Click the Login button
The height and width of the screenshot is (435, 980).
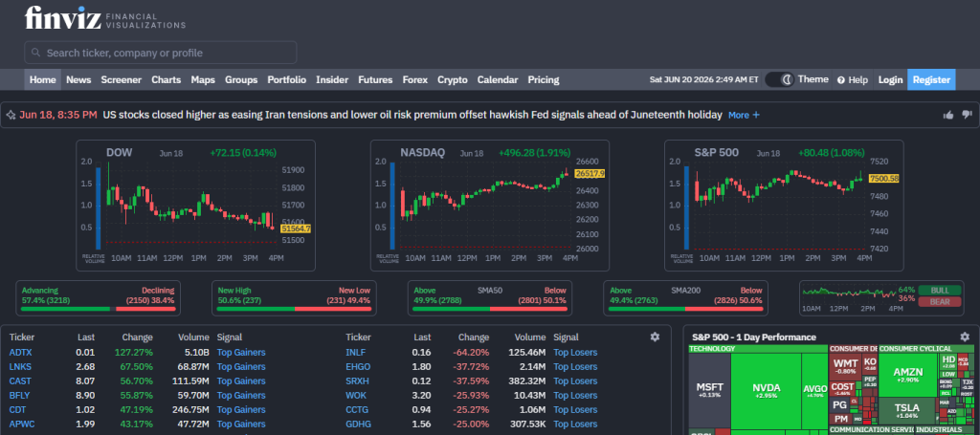(890, 80)
